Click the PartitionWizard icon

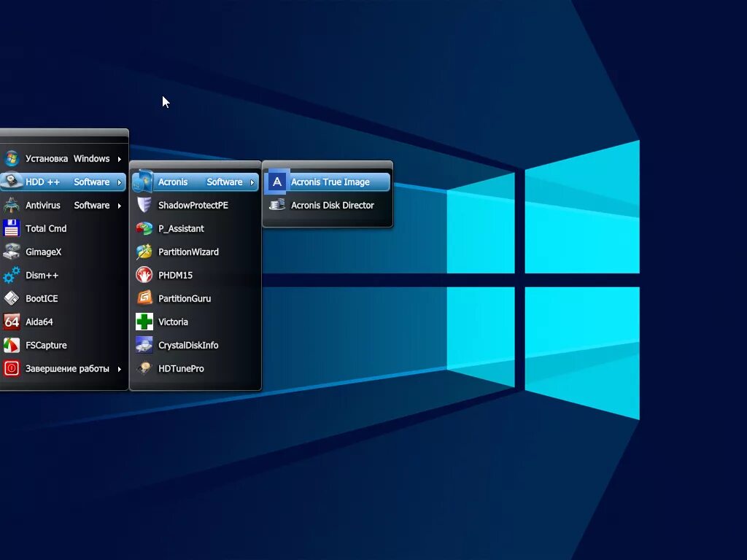pos(144,252)
